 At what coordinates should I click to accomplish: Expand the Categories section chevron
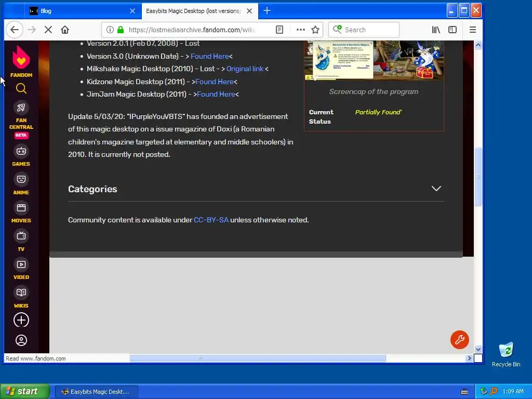tap(436, 189)
